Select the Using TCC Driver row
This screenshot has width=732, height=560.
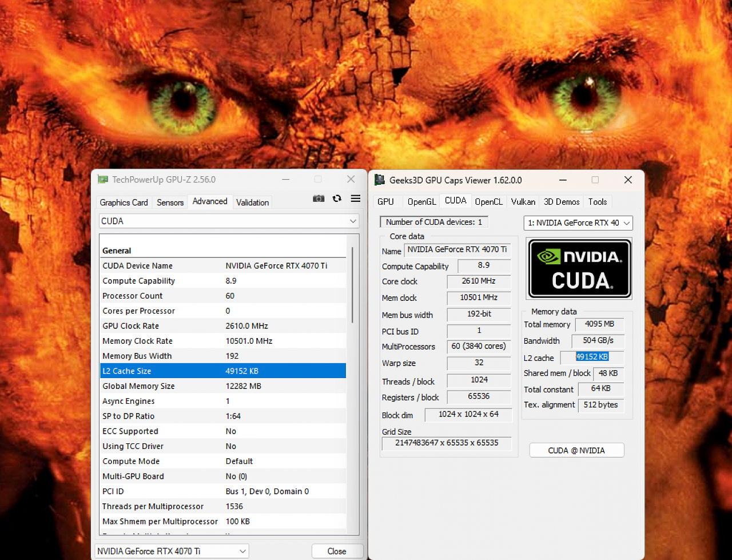(x=223, y=446)
